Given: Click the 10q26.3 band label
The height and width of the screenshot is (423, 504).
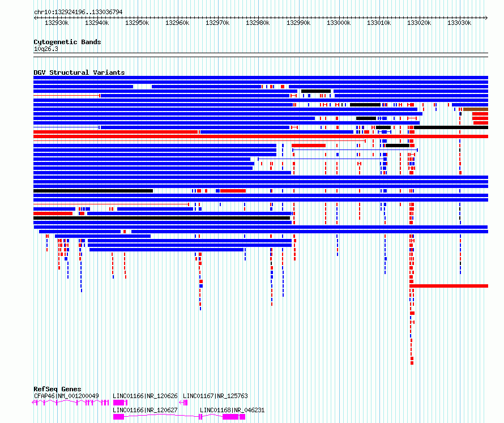Looking at the screenshot, I should click(x=46, y=49).
